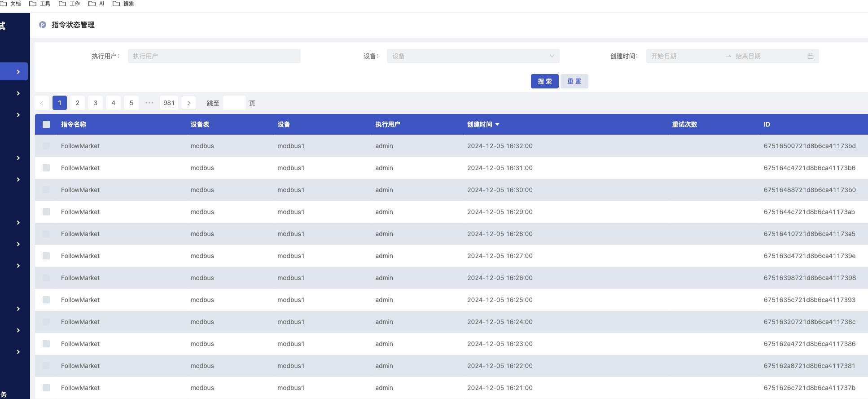
Task: Focus the 执行用户 input field
Action: [x=214, y=56]
